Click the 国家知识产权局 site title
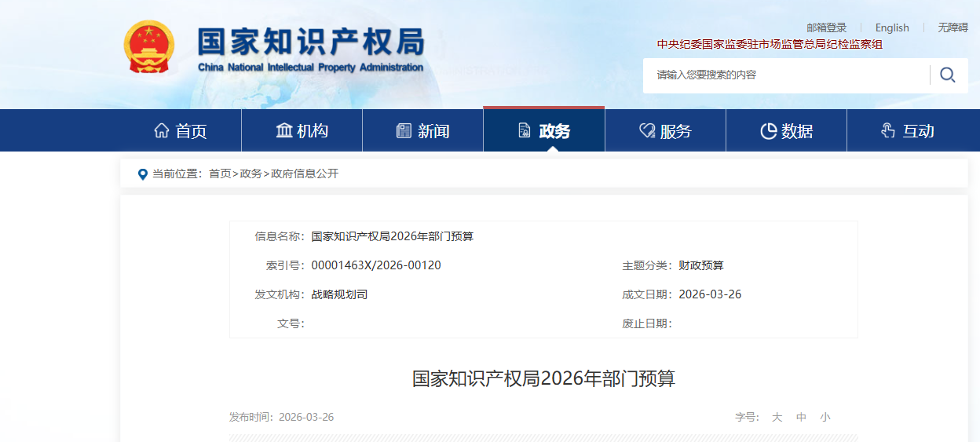The image size is (980, 442). (310, 41)
